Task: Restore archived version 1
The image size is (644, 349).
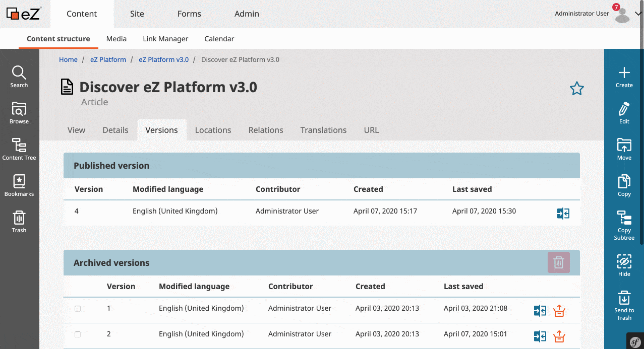Action: point(559,311)
